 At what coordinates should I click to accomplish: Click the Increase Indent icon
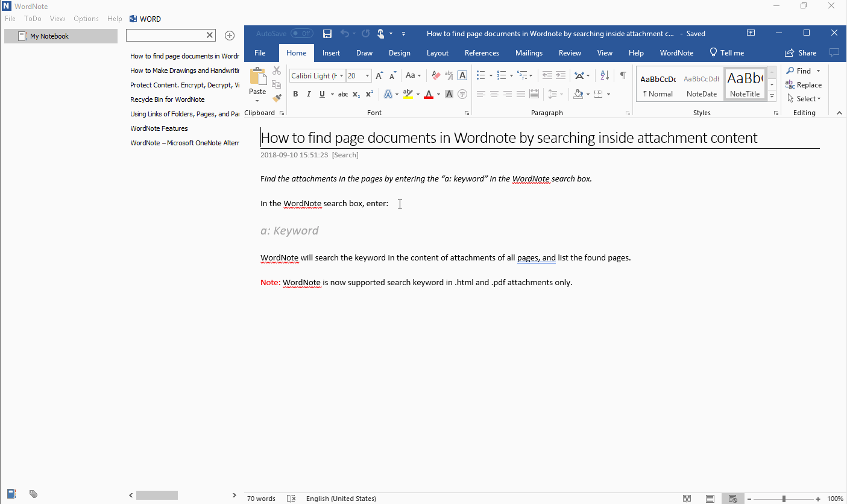coord(561,75)
